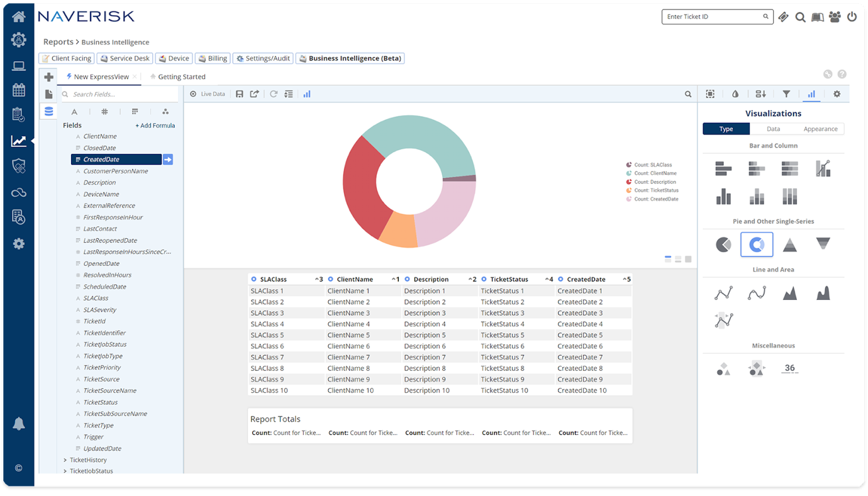Toggle the text fields filter (A icon)
Screen dimensions: 868x496
click(74, 111)
